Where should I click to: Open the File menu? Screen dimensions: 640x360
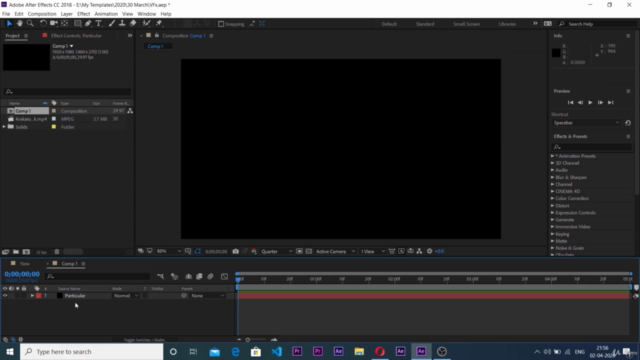pos(6,14)
